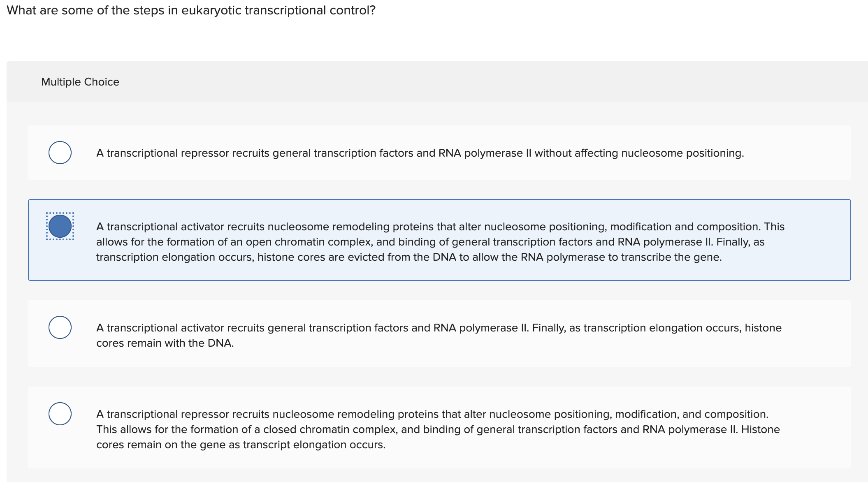Select the repressor without nucleosome positioning option

(60, 153)
